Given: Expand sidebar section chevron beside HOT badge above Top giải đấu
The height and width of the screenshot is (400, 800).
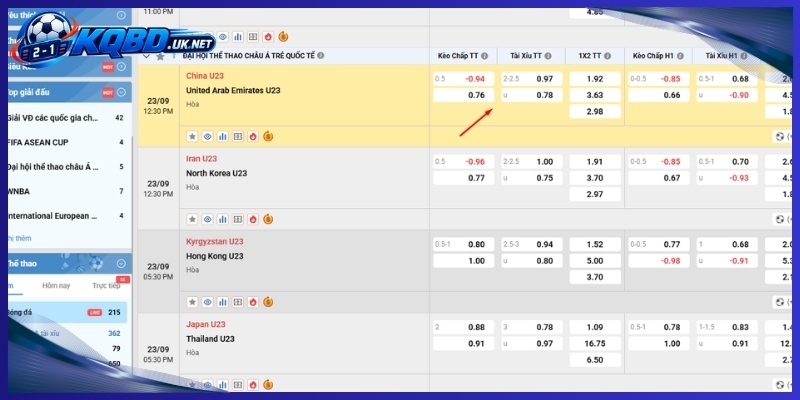Looking at the screenshot, I should coord(121,66).
